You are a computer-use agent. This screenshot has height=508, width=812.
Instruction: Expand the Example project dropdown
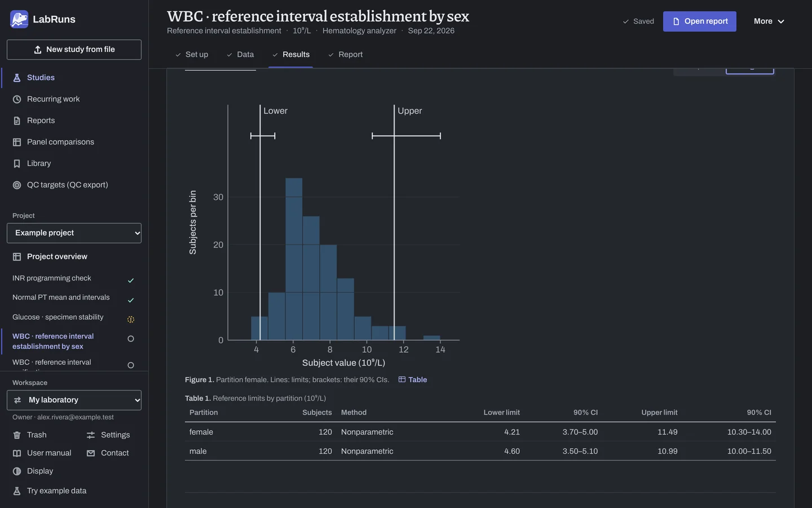point(74,233)
